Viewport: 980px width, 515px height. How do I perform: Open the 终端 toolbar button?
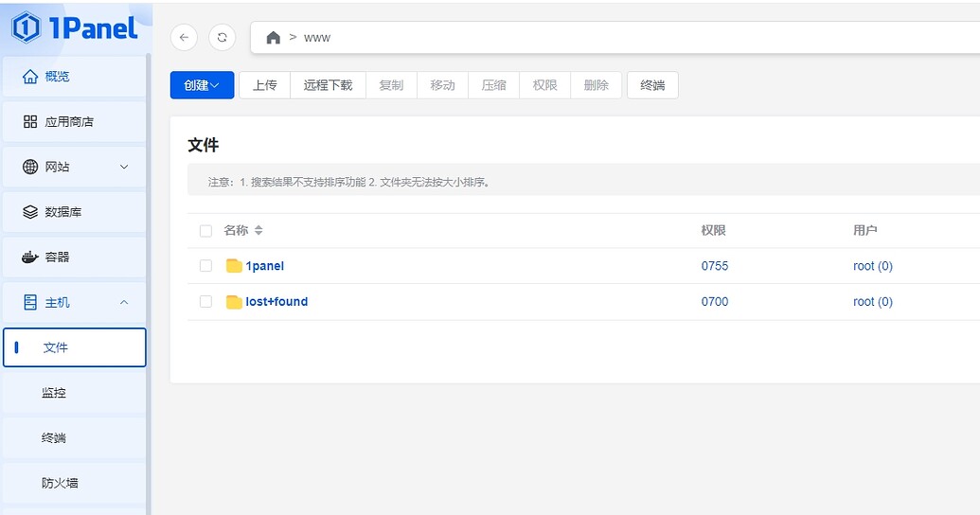tap(652, 85)
